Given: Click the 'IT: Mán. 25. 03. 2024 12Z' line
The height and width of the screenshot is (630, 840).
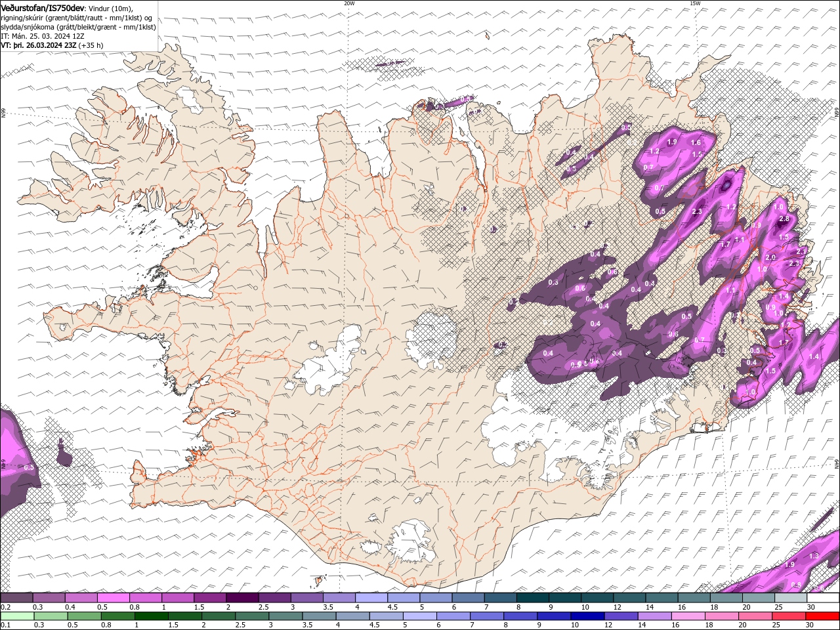Looking at the screenshot, I should 43,36.
